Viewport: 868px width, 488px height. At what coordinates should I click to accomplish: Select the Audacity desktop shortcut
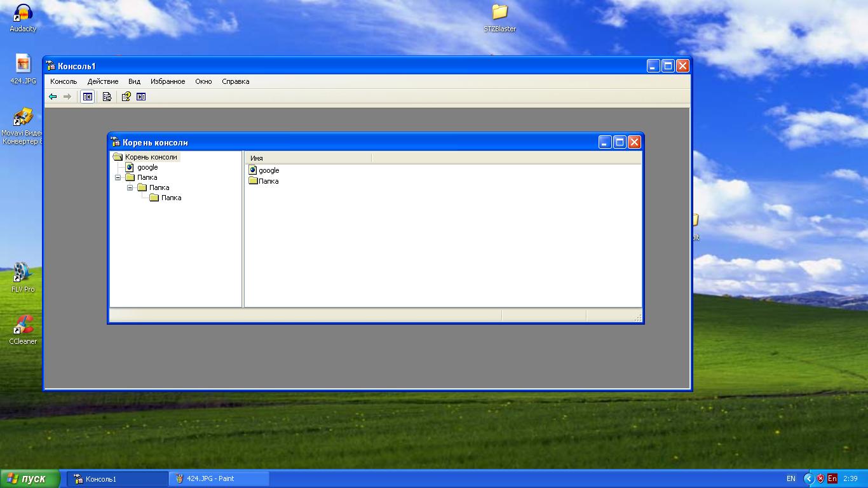click(24, 18)
